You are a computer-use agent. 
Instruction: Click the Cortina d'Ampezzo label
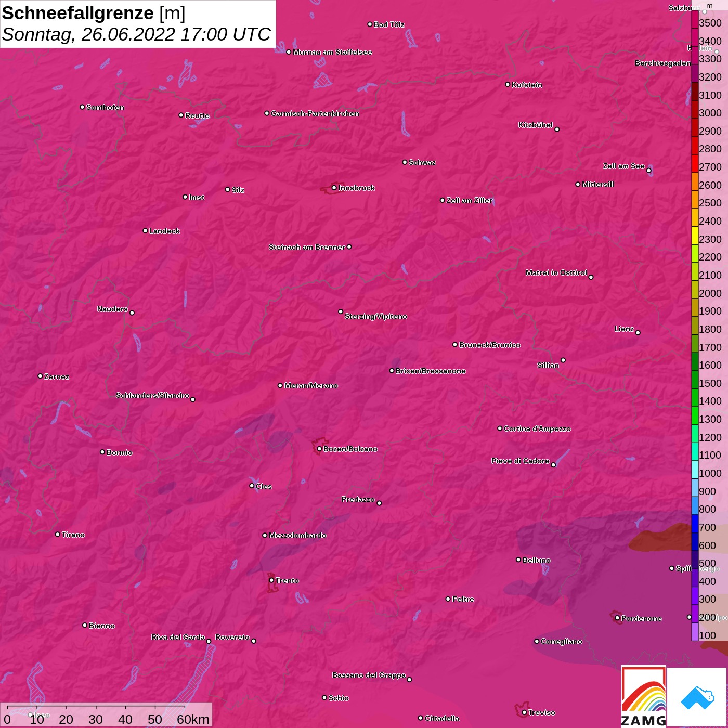[x=537, y=428]
